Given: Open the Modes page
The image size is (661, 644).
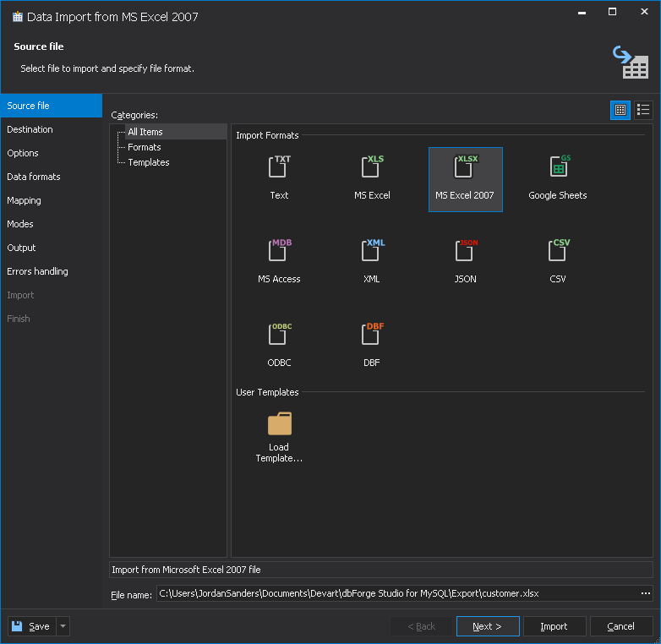Looking at the screenshot, I should 52,224.
